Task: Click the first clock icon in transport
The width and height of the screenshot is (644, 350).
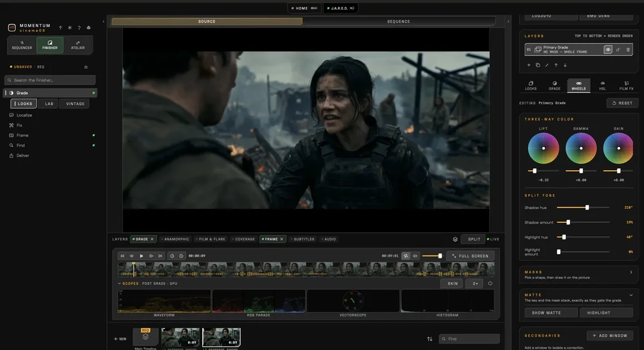Action: (x=172, y=256)
